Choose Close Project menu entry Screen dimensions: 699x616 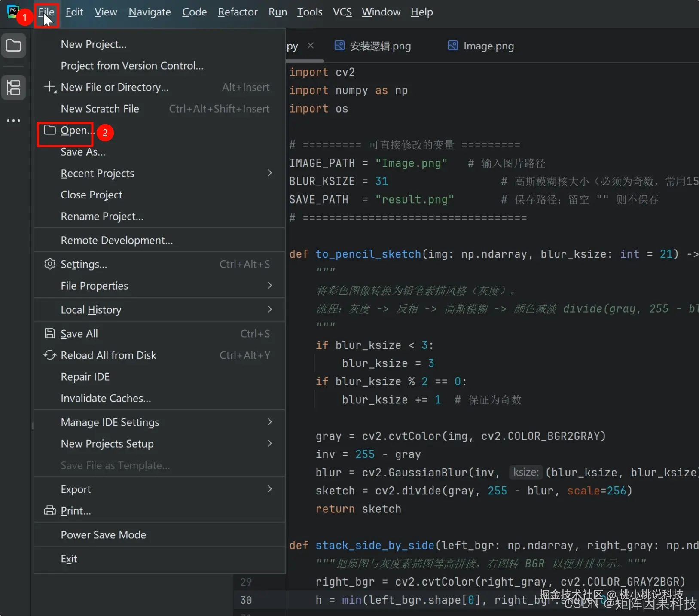160,195
